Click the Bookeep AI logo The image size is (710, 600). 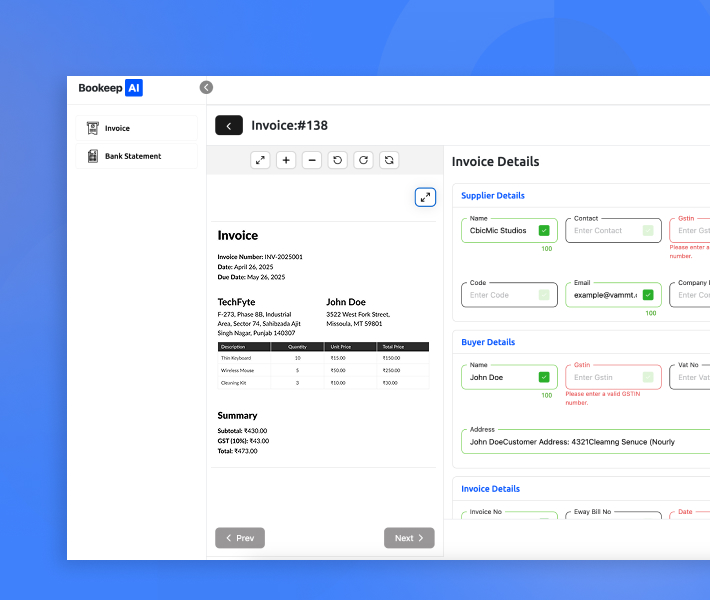point(111,88)
